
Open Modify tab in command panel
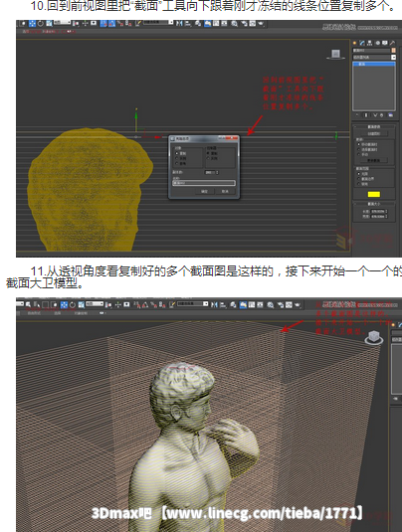[x=362, y=43]
